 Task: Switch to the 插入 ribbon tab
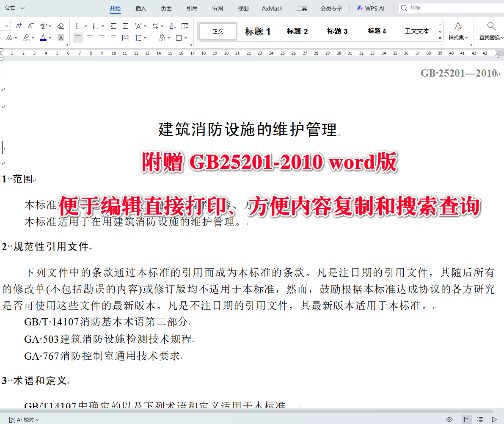coord(140,8)
